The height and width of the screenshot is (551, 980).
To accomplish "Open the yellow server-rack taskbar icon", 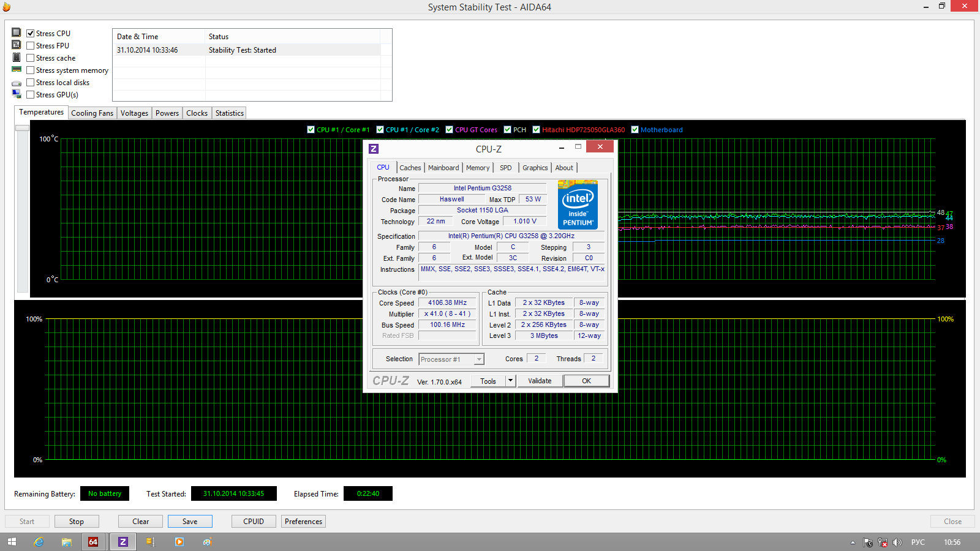I will click(151, 542).
